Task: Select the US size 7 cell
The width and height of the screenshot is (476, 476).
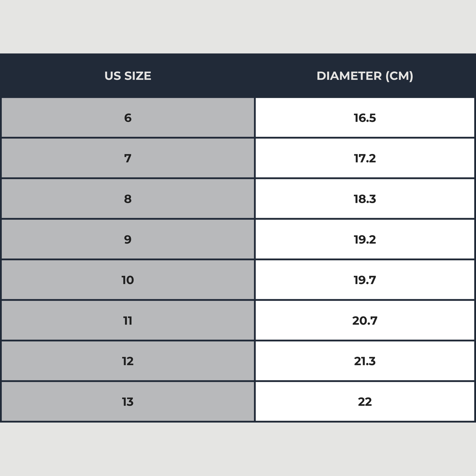Action: pos(128,158)
